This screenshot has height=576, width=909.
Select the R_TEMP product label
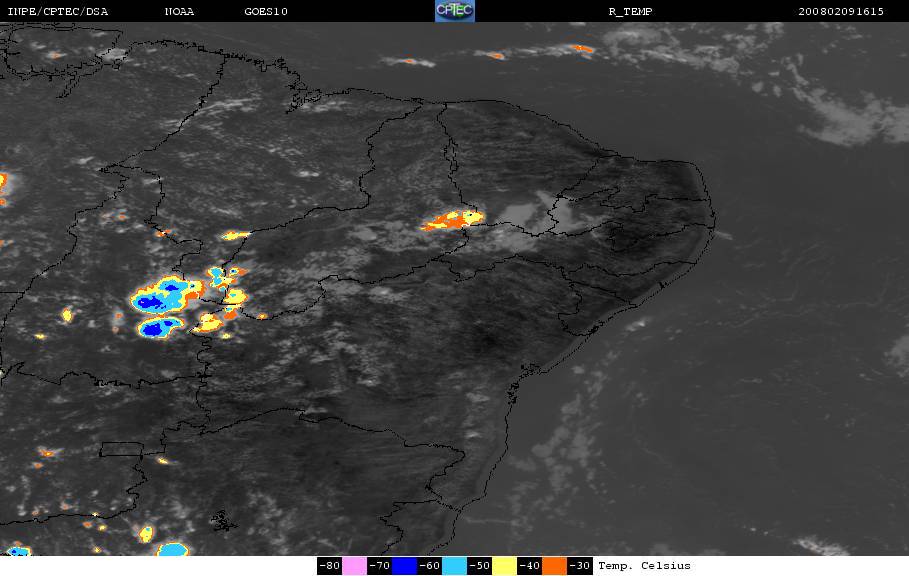tap(631, 12)
